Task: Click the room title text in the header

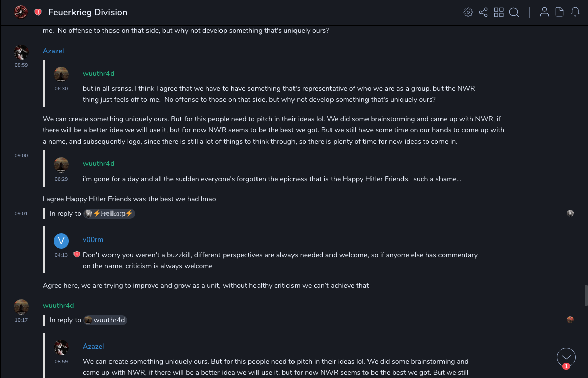Action: point(88,12)
